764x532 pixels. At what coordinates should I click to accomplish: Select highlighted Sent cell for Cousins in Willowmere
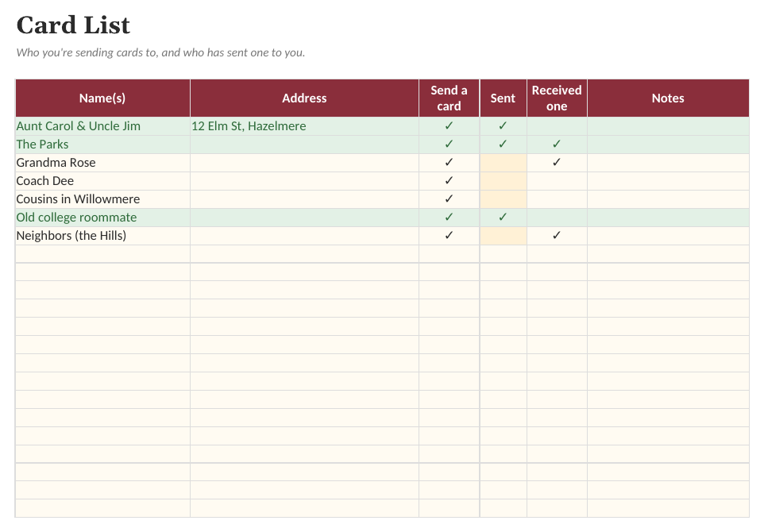click(503, 199)
